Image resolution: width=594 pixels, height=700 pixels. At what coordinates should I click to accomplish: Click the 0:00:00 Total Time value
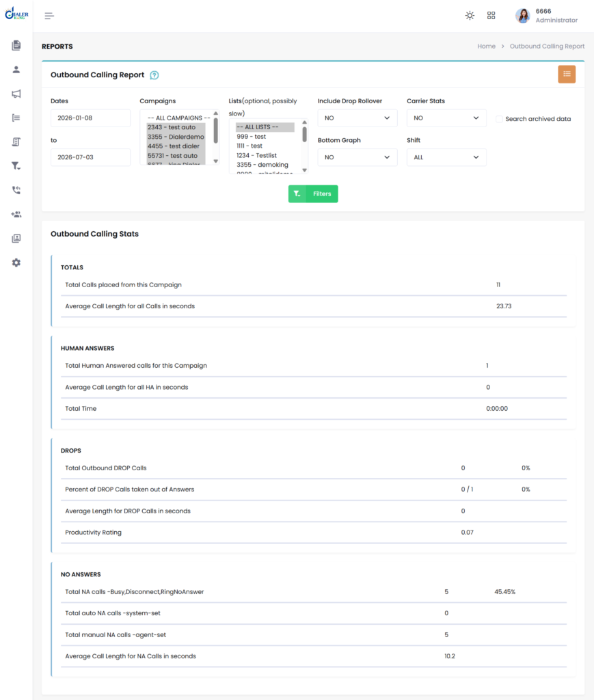(497, 409)
